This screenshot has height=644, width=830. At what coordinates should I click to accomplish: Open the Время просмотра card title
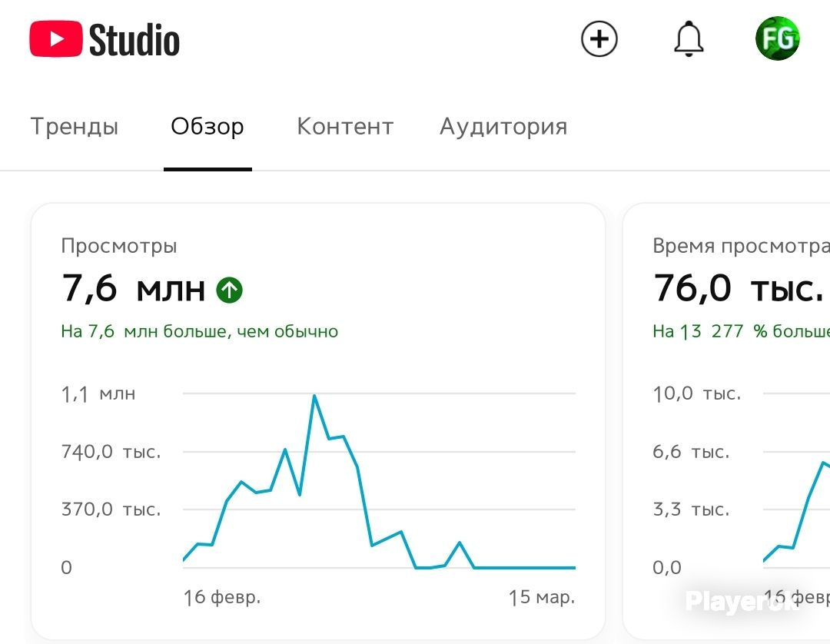point(741,246)
